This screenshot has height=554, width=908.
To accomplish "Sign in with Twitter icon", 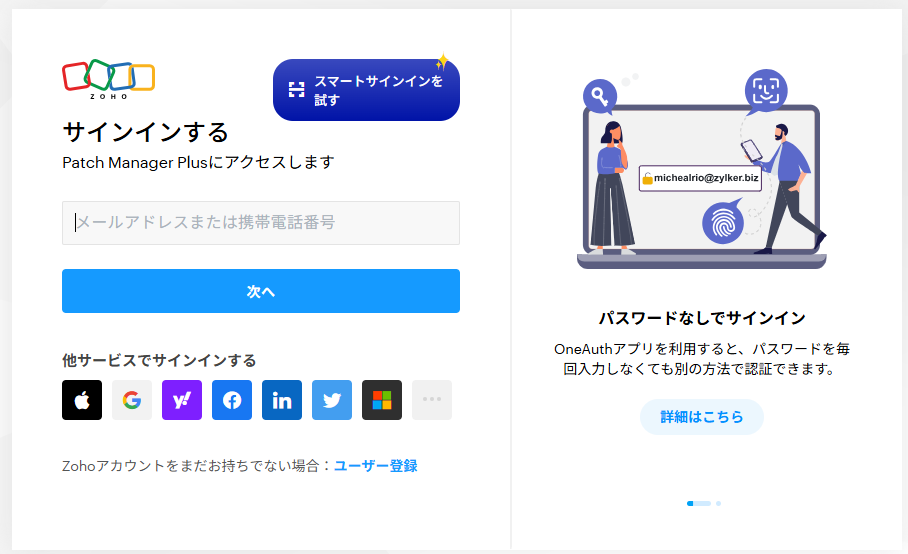I will click(332, 400).
